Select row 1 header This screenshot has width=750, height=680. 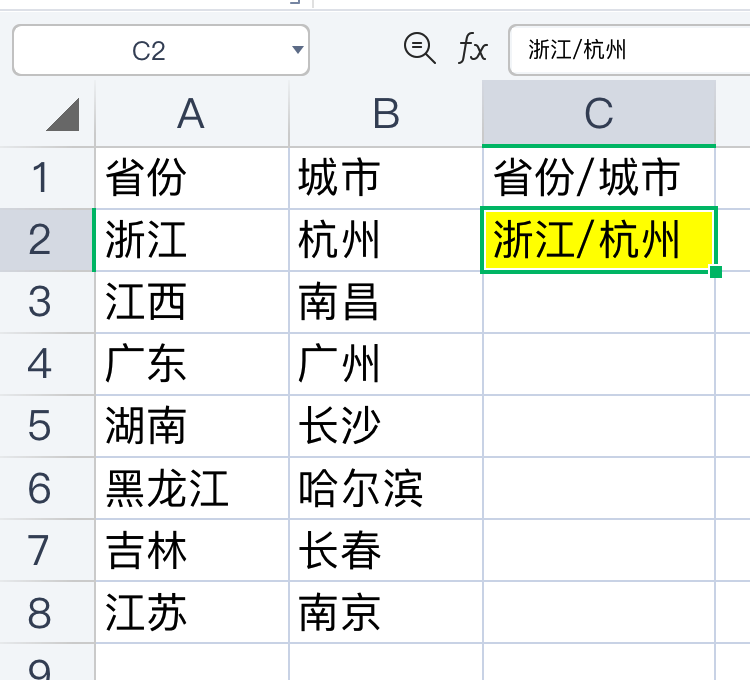(47, 178)
